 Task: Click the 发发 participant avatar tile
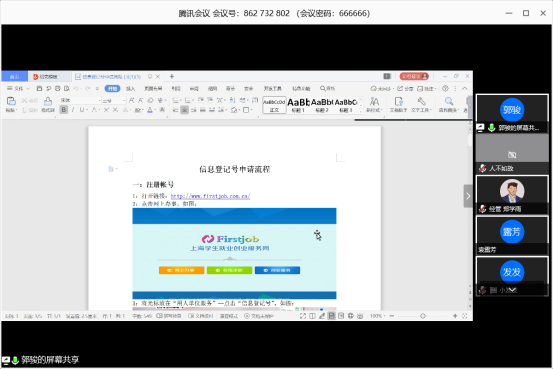pos(512,276)
